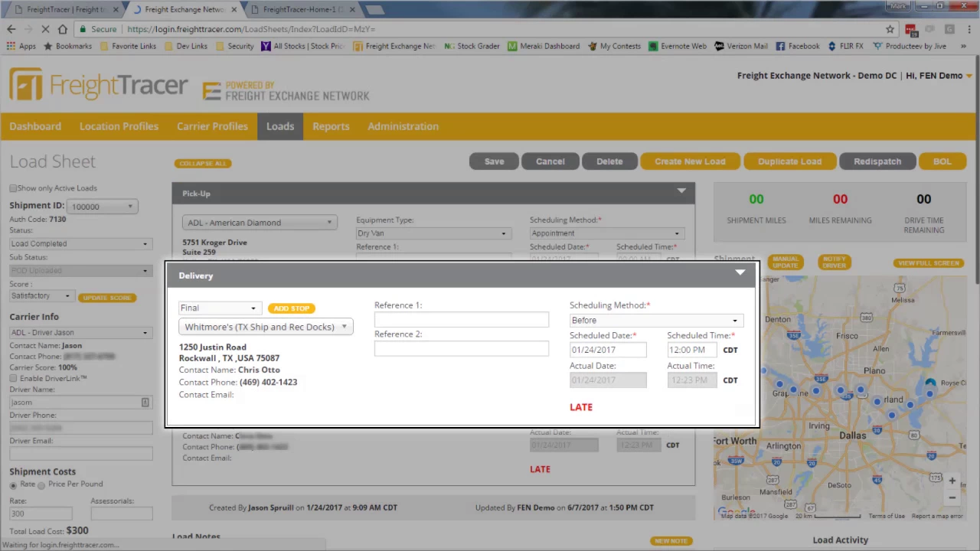Open the Apps bookmarks shortcut
The image size is (980, 551).
click(21, 46)
